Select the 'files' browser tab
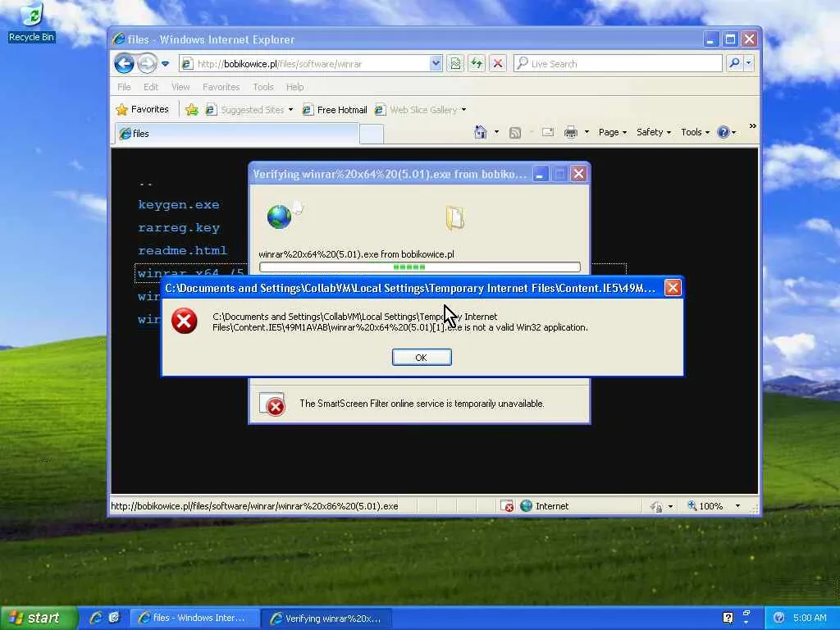 point(237,134)
